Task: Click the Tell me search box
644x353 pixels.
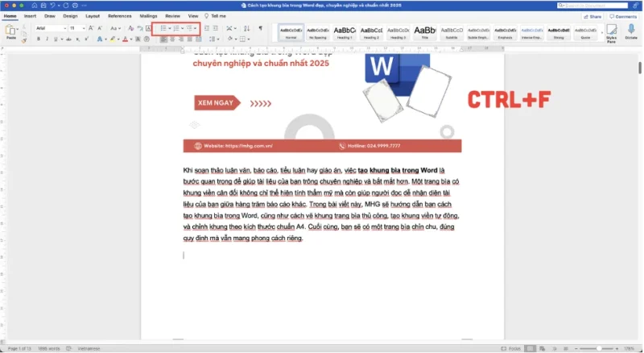Action: tap(215, 16)
